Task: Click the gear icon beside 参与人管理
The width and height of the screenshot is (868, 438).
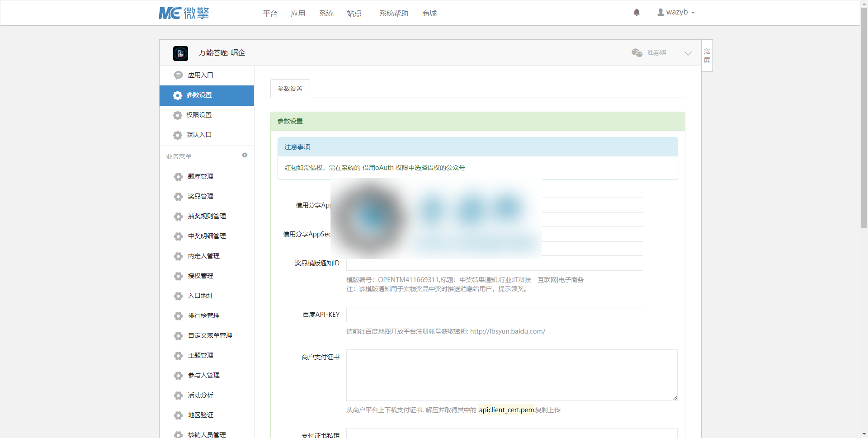Action: pos(179,376)
